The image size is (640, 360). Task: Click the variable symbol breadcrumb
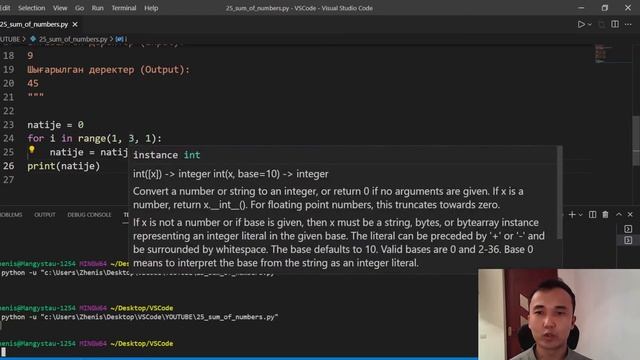coord(121,39)
